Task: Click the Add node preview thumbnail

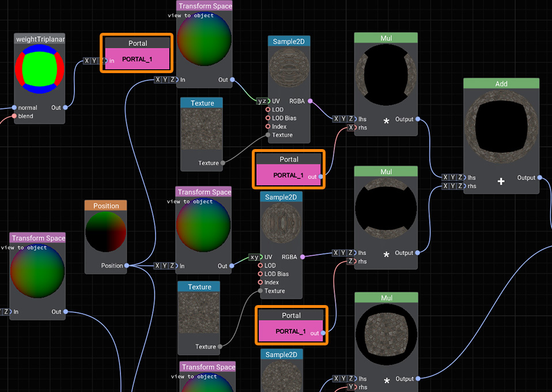Action: pos(502,127)
